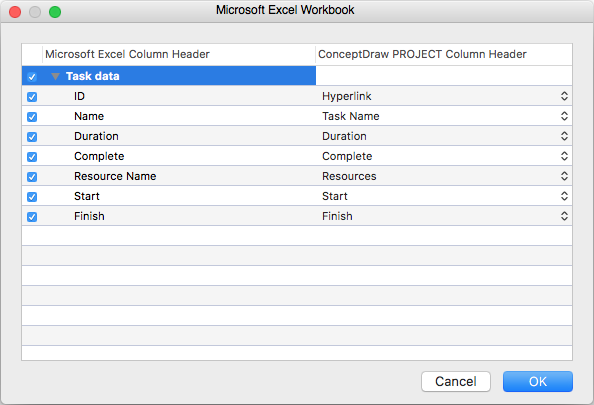Click the ConceptDraw PROJECT Column Header heading

(422, 54)
